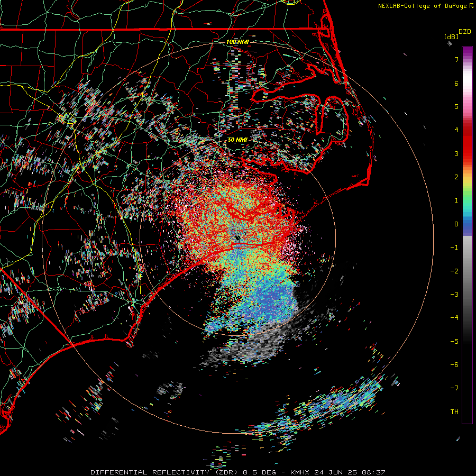The width and height of the screenshot is (476, 476).
Task: Click the 5 value on the color scale
Action: (456, 106)
